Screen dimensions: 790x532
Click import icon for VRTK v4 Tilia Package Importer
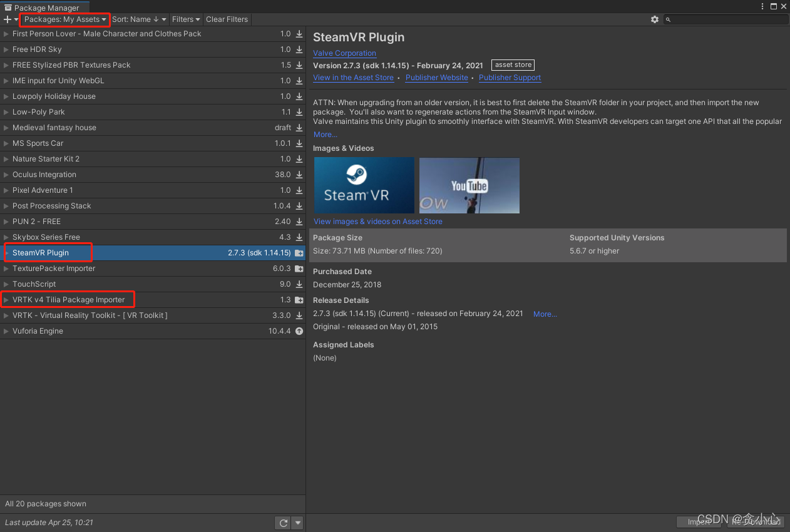pyautogui.click(x=299, y=300)
